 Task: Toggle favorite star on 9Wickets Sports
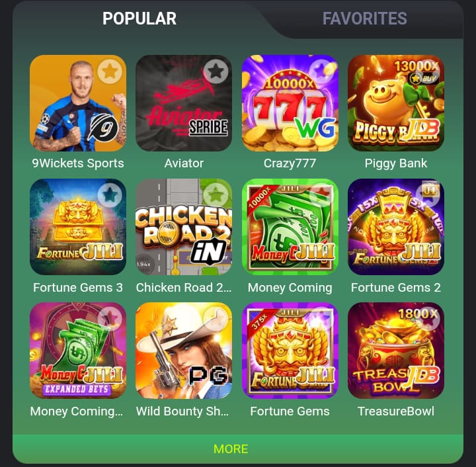(x=110, y=71)
